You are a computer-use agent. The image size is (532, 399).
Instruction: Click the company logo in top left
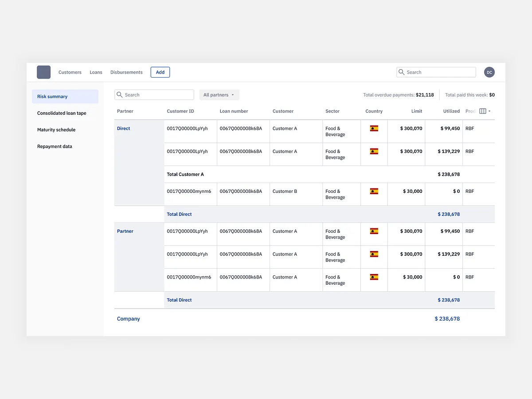coord(43,72)
